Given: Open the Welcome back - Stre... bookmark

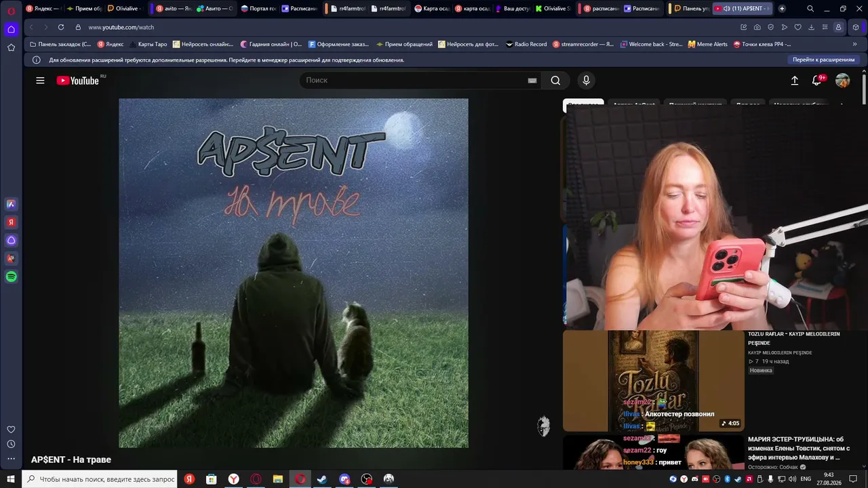Looking at the screenshot, I should tap(650, 44).
